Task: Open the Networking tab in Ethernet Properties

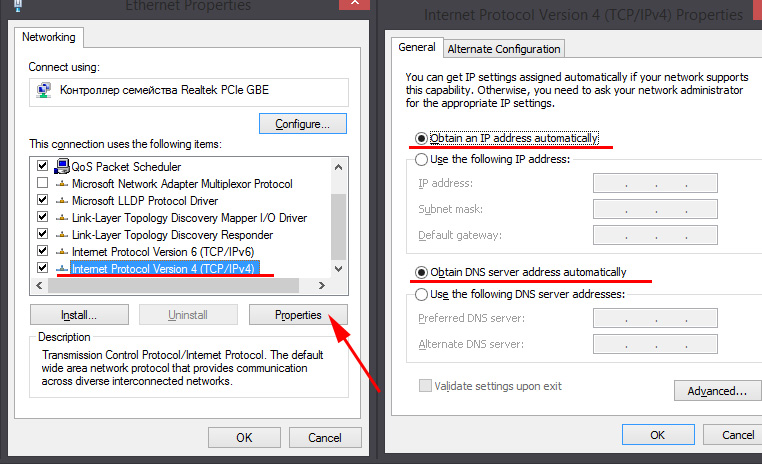Action: click(x=49, y=37)
